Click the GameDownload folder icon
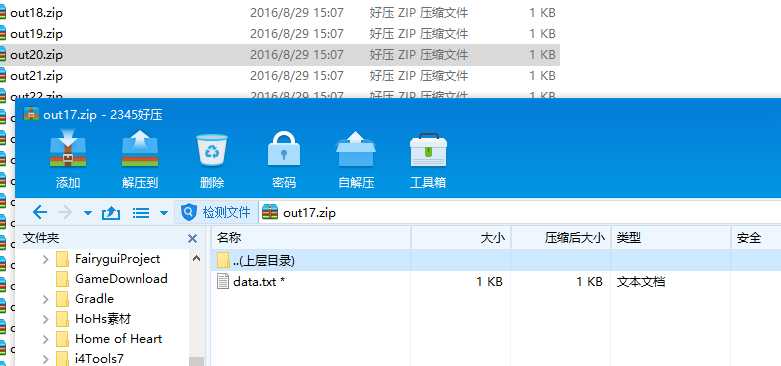The image size is (781, 366). tap(62, 279)
